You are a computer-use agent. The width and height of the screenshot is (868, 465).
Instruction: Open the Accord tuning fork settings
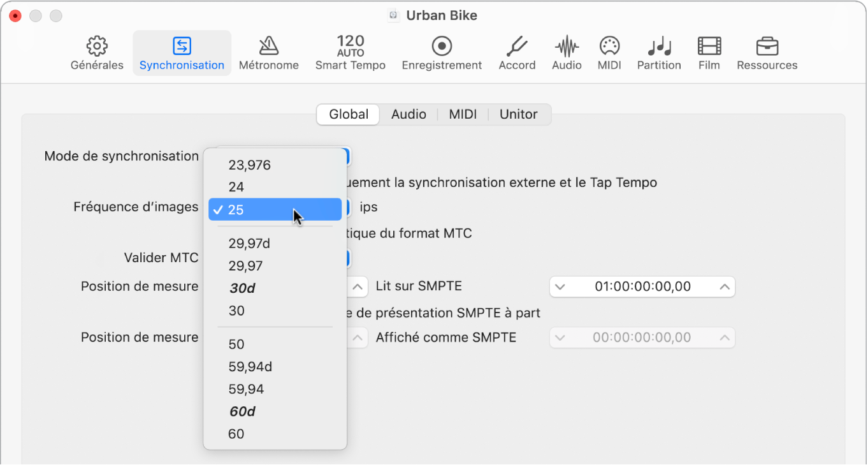(517, 53)
